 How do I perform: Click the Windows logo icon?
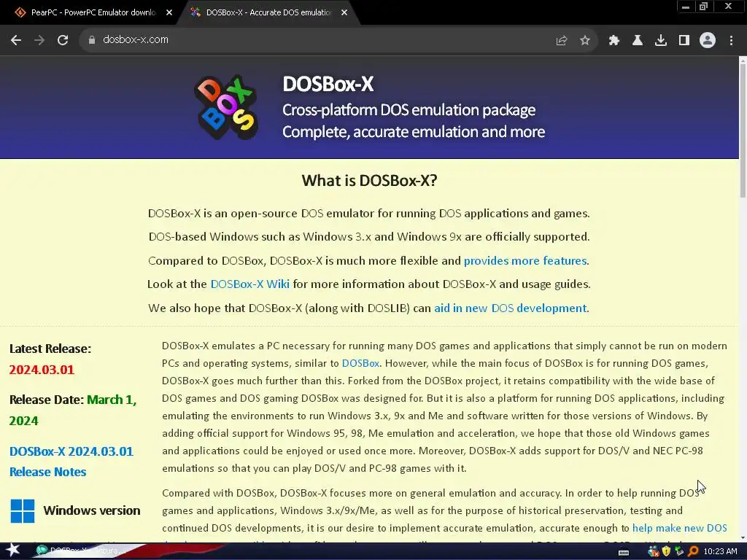23,511
